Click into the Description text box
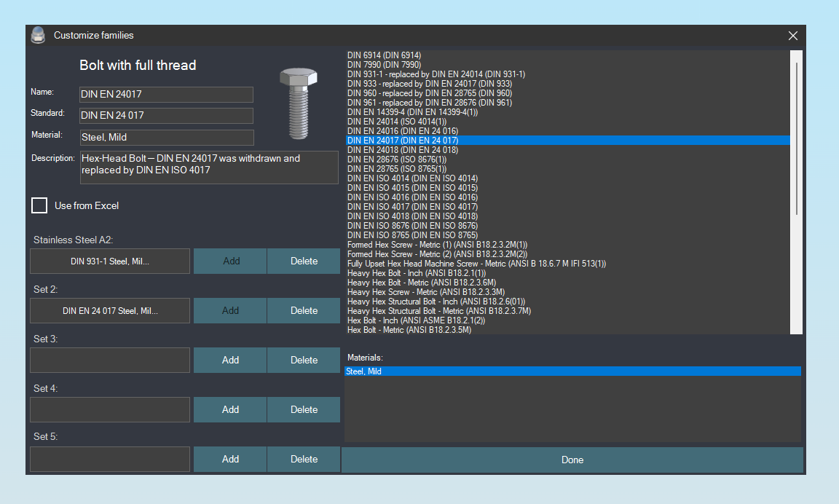Screen dimensions: 839x504 tap(209, 168)
